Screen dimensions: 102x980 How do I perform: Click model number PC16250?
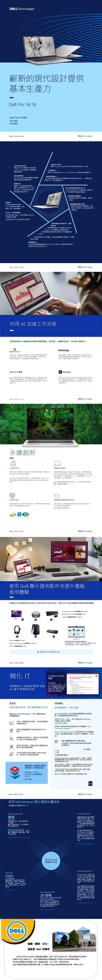pyautogui.click(x=14, y=124)
